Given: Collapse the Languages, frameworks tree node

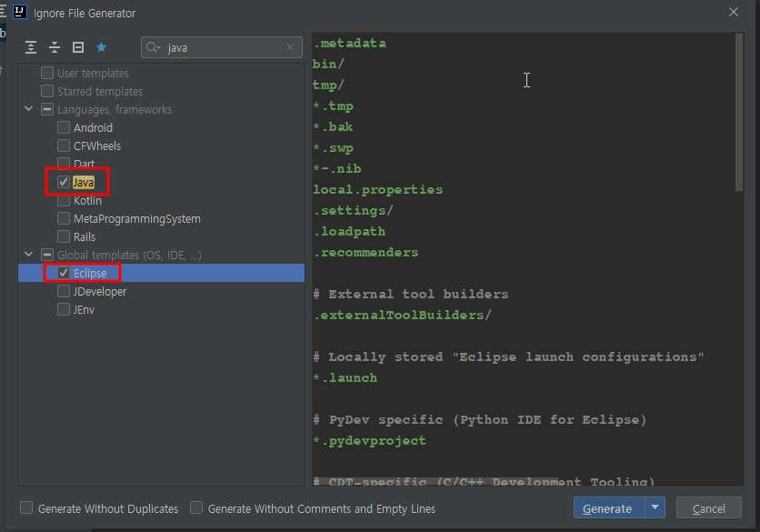Looking at the screenshot, I should [x=28, y=108].
